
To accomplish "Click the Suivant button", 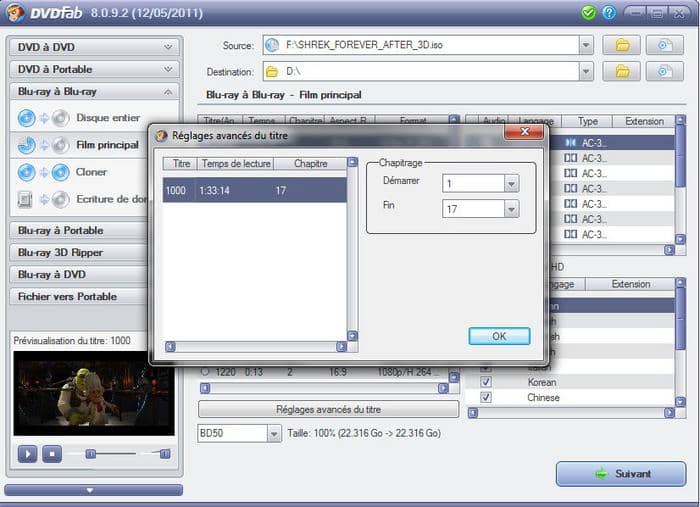I will 621,474.
